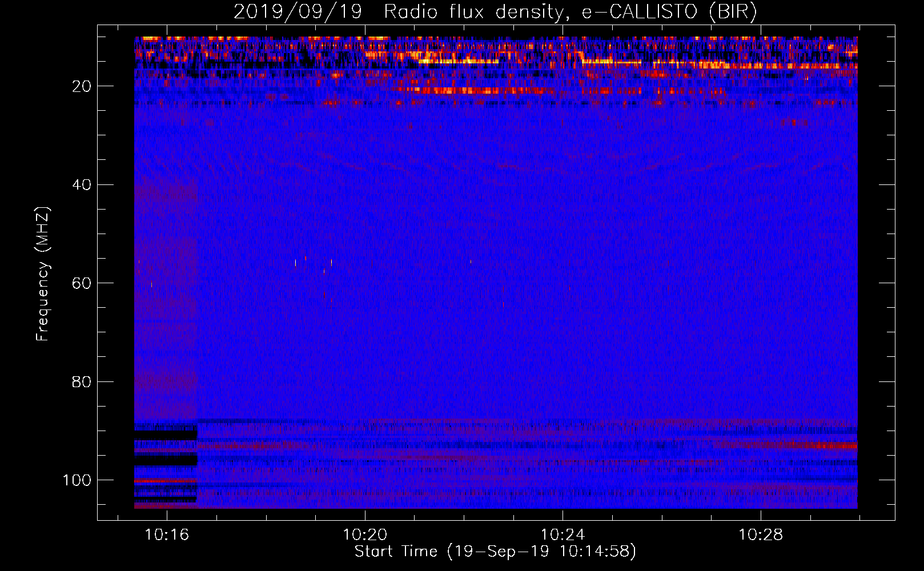Click the 'Start Time (19-Sep-19 10:14:58)' label

click(495, 552)
